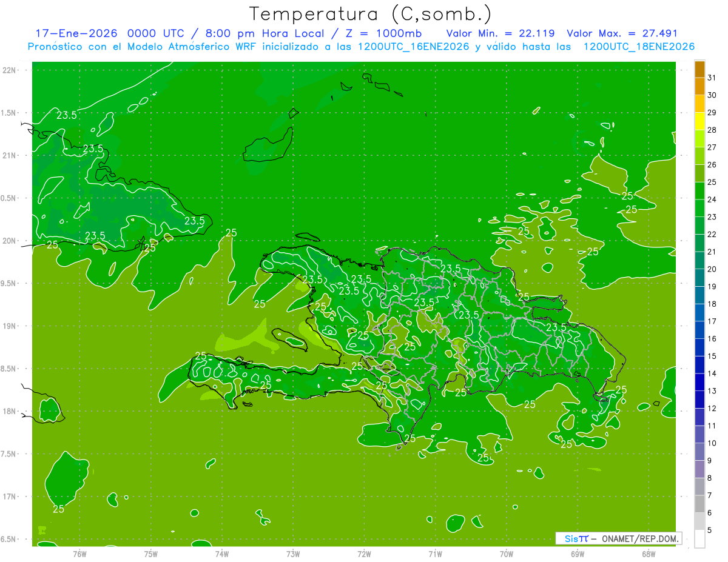Click the blue colorbar swatch between 15 and 16
Image resolution: width=728 pixels, height=562 pixels.
(699, 347)
